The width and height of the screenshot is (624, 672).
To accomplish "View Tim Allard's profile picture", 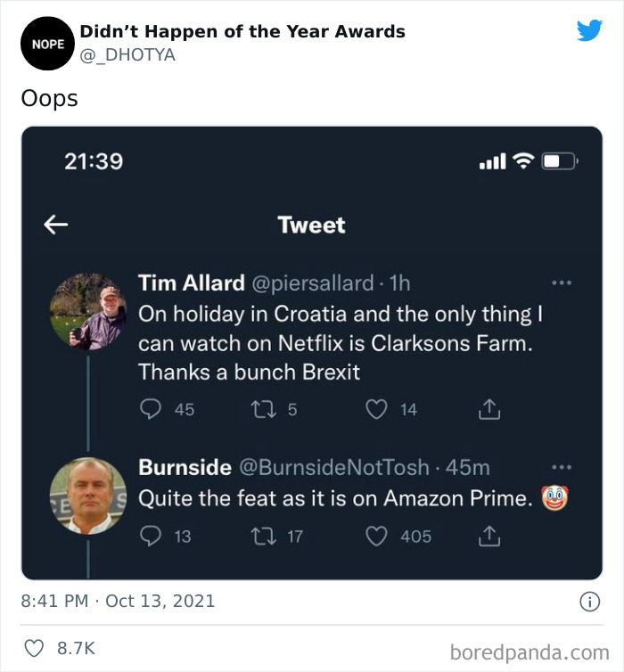I will (87, 311).
